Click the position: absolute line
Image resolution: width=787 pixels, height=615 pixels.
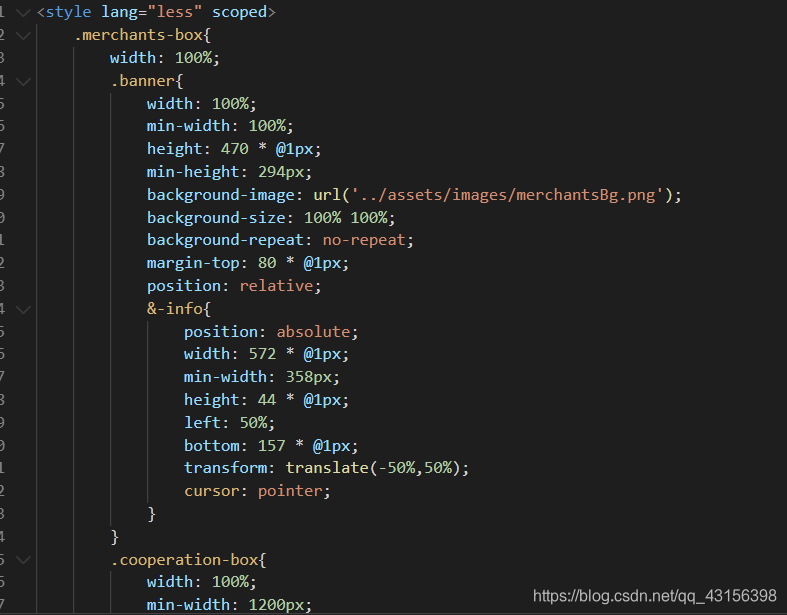(271, 332)
